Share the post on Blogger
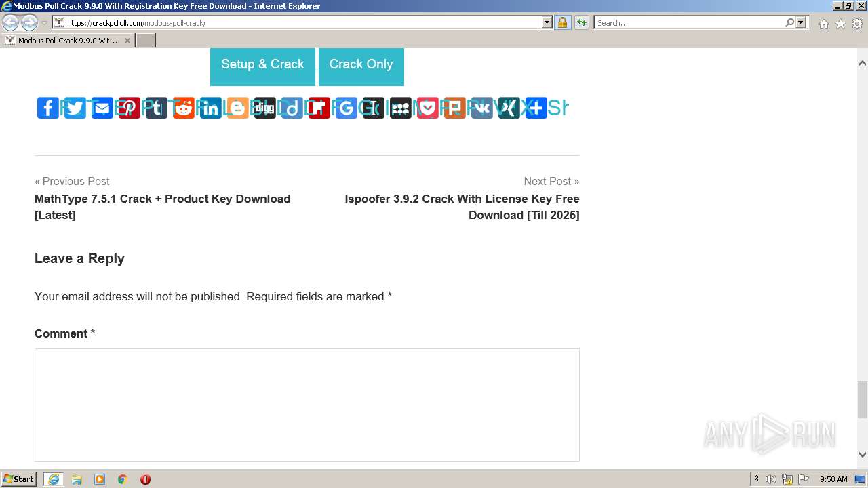This screenshot has height=488, width=868. click(x=238, y=108)
